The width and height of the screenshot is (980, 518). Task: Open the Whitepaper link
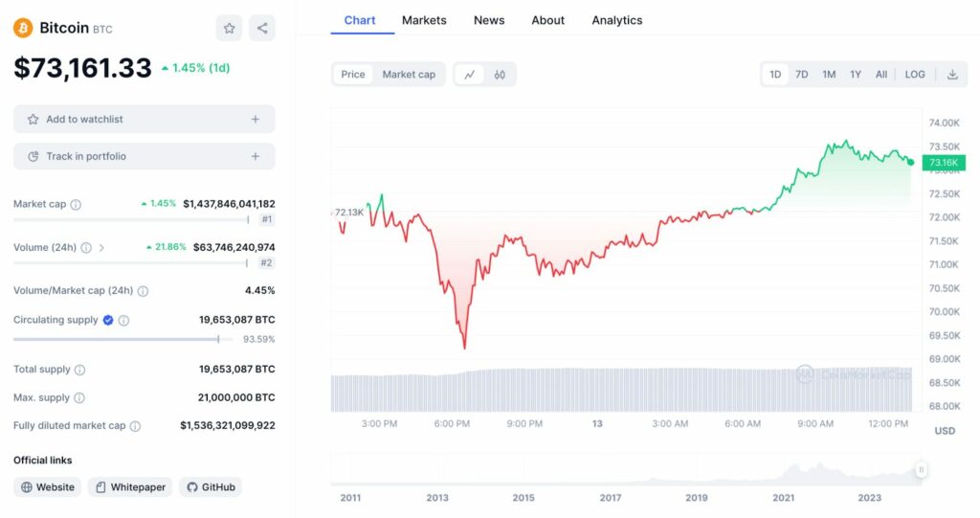[129, 487]
